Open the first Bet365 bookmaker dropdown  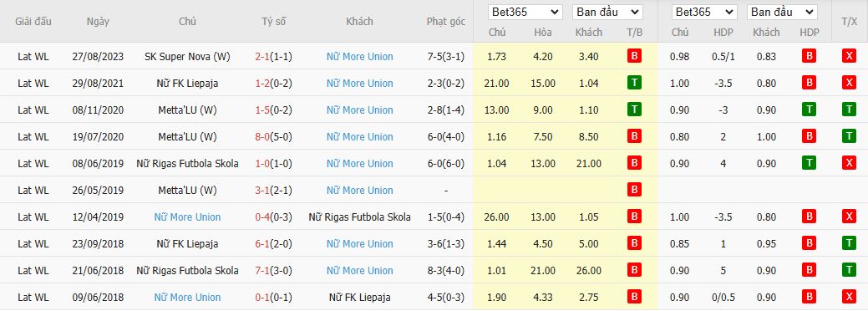pos(525,13)
